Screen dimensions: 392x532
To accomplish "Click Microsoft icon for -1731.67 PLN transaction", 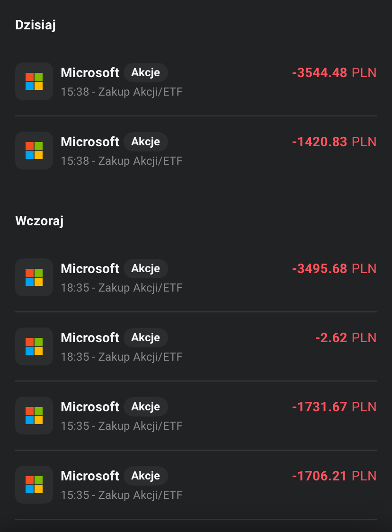I will 34,416.
